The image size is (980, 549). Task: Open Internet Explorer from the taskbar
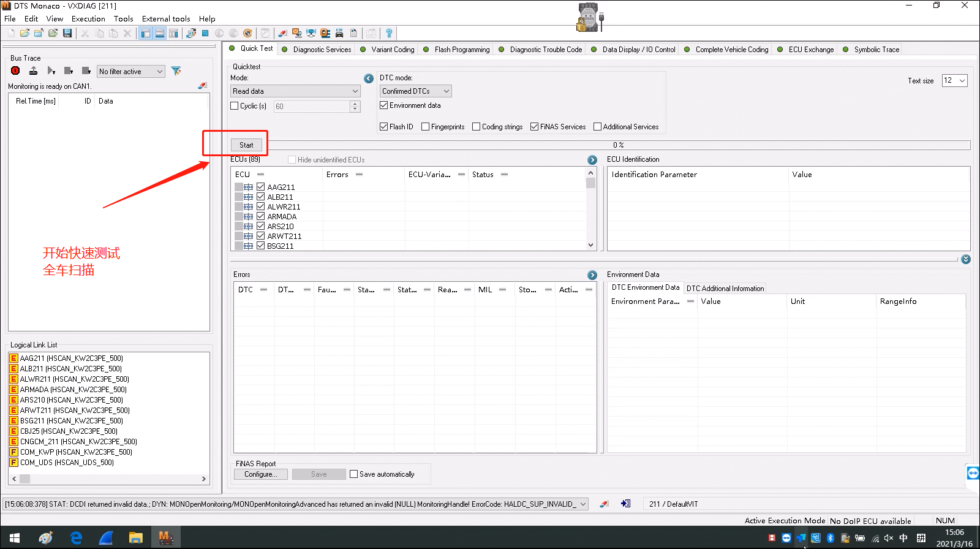click(x=76, y=538)
